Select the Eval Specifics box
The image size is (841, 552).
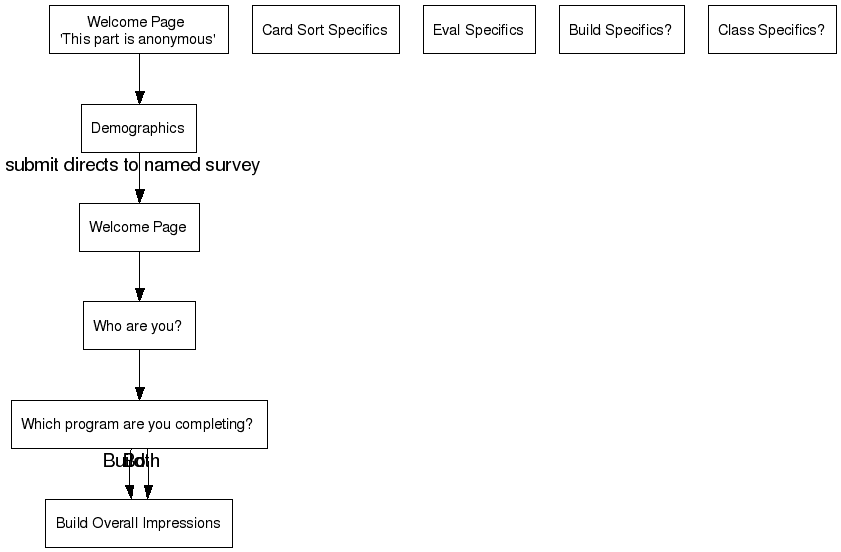point(478,30)
